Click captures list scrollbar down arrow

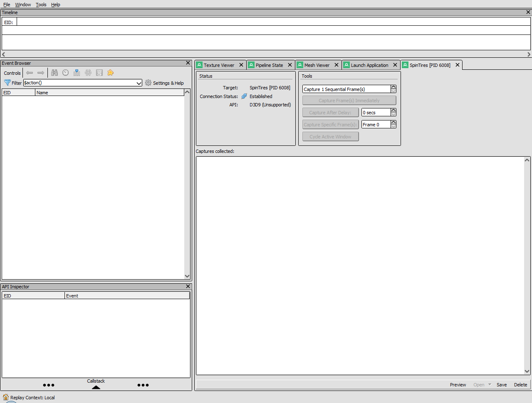tap(527, 371)
